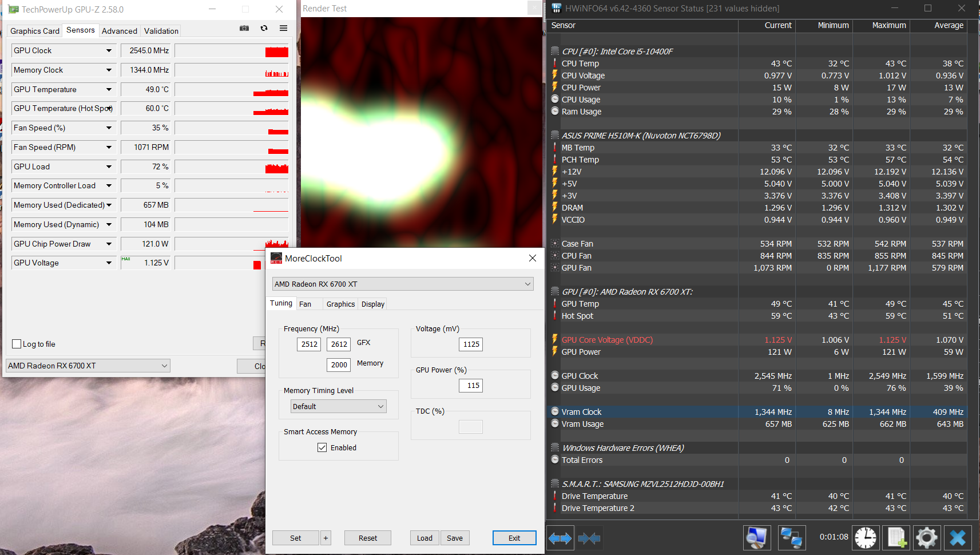This screenshot has width=980, height=555.
Task: Open the Graphics tab in MoreClockTool
Action: [x=340, y=304]
